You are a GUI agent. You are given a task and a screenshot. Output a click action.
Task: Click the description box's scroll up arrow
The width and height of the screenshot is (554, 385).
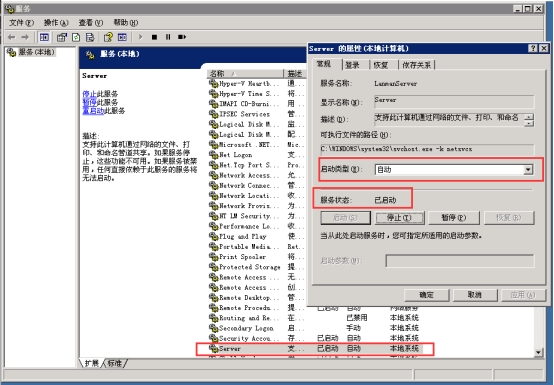529,117
